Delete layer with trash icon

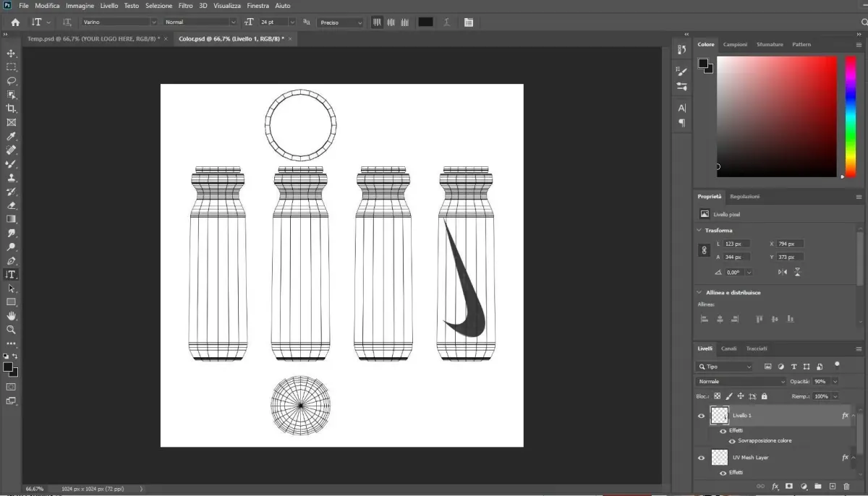click(846, 487)
